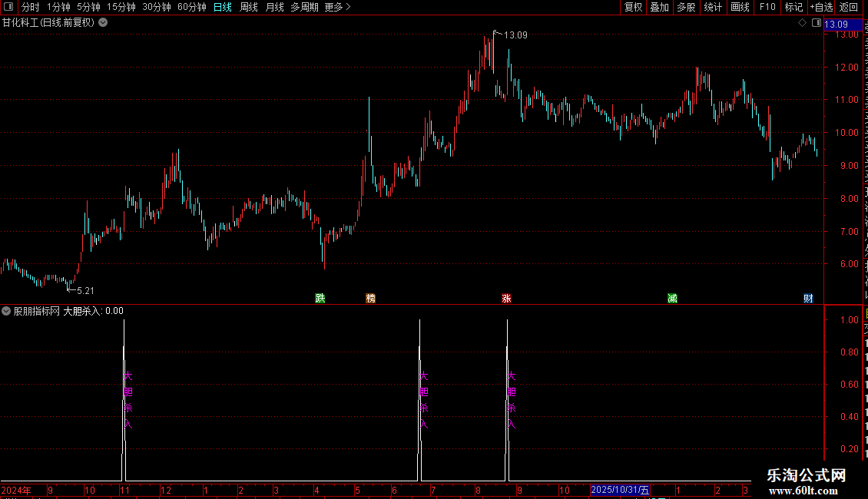Open the 画线 drawing tools
Screen dimensions: 868x499
pos(740,7)
